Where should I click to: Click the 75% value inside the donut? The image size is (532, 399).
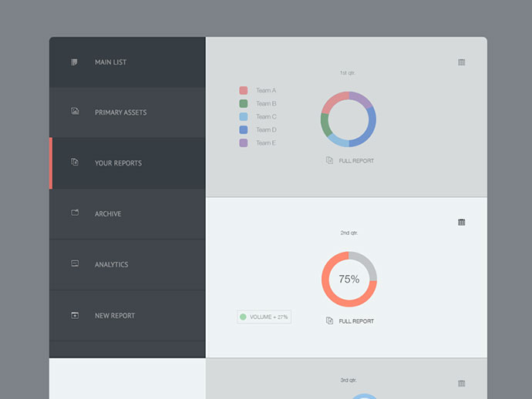pos(349,279)
